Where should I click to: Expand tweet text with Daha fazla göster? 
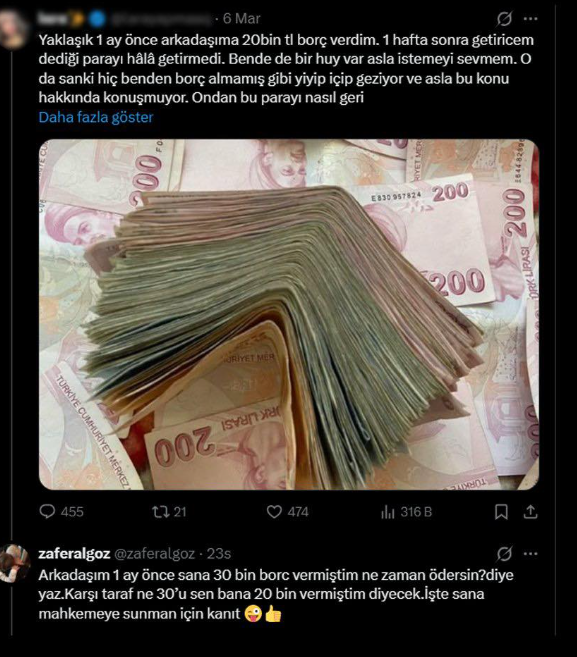tap(96, 117)
